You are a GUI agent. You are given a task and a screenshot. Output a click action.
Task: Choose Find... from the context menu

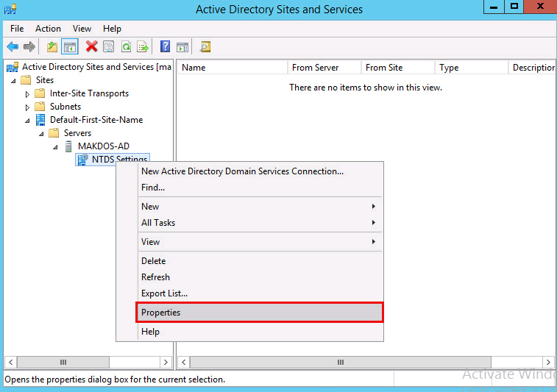(260, 188)
